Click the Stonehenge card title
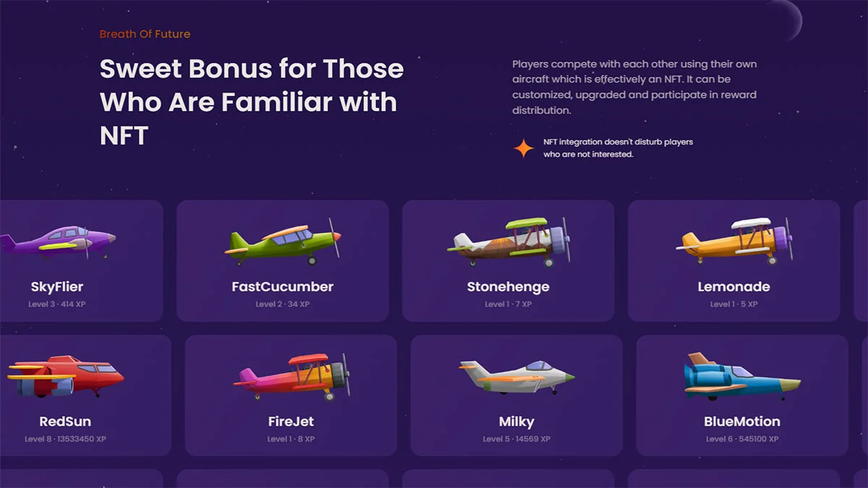The height and width of the screenshot is (488, 868). (509, 287)
